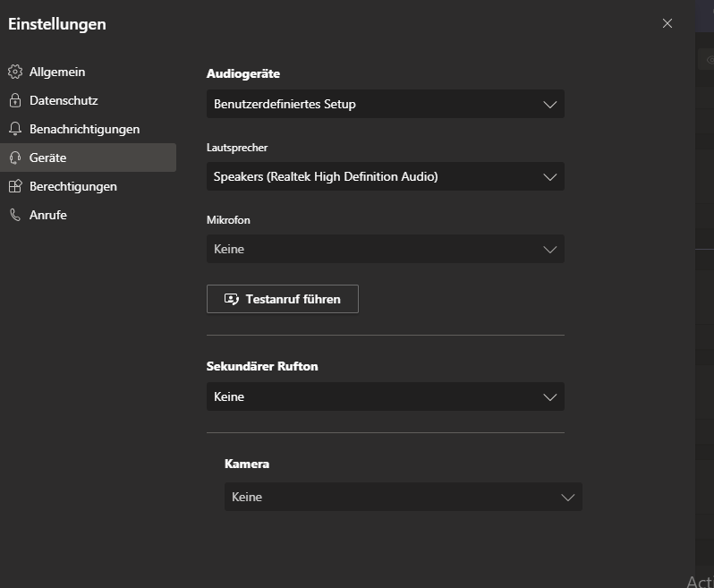Close the Einstellungen dialog

(x=667, y=23)
